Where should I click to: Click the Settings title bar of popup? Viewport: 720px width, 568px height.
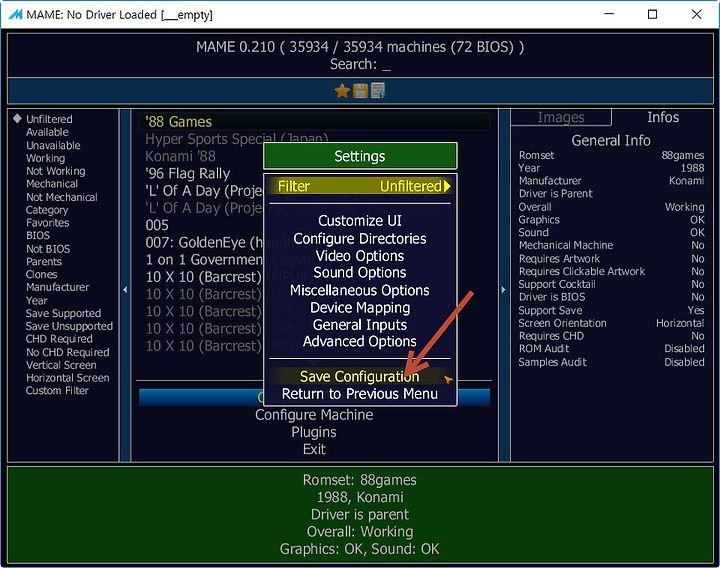click(x=360, y=157)
